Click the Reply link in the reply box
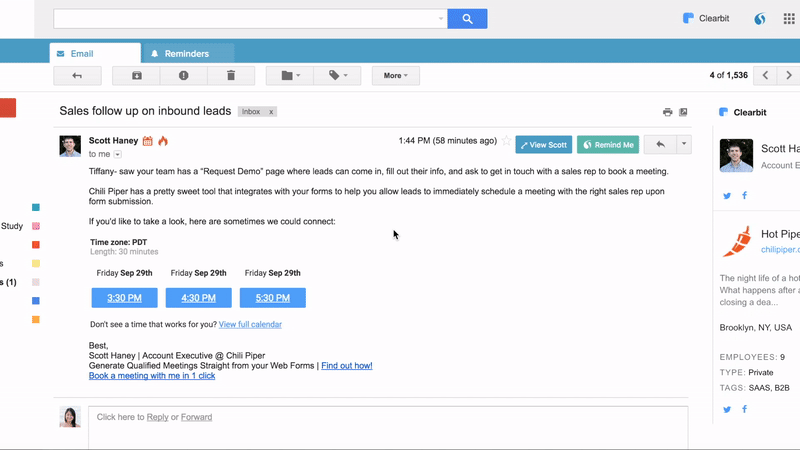The height and width of the screenshot is (450, 800). click(157, 417)
